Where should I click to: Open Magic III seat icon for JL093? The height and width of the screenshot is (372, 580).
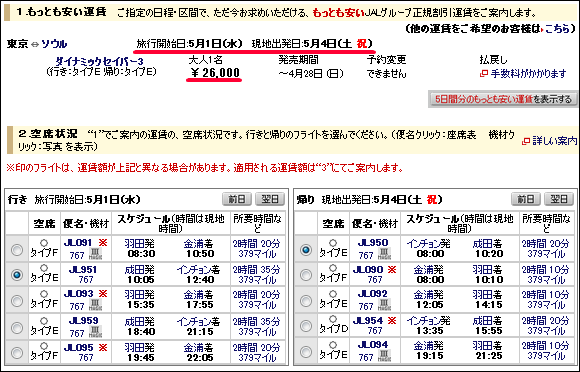pos(95,305)
